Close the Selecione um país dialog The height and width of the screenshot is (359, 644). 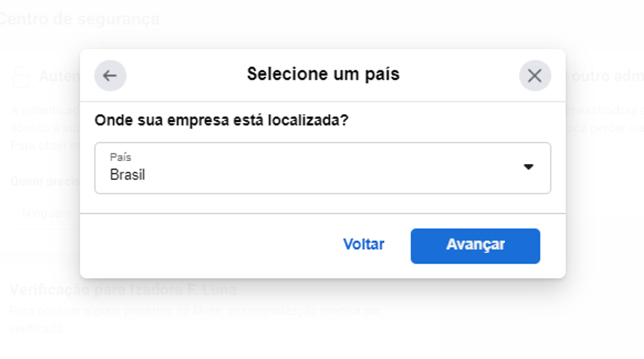[535, 76]
